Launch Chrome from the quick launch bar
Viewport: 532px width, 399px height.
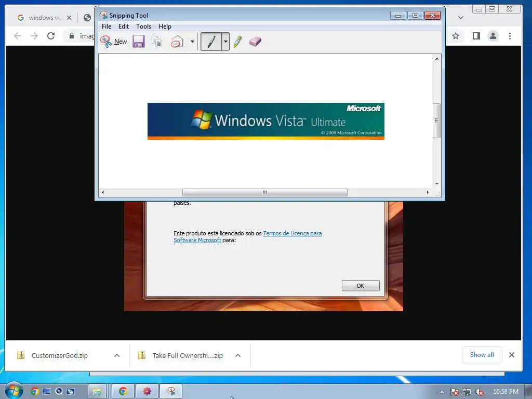(x=35, y=392)
